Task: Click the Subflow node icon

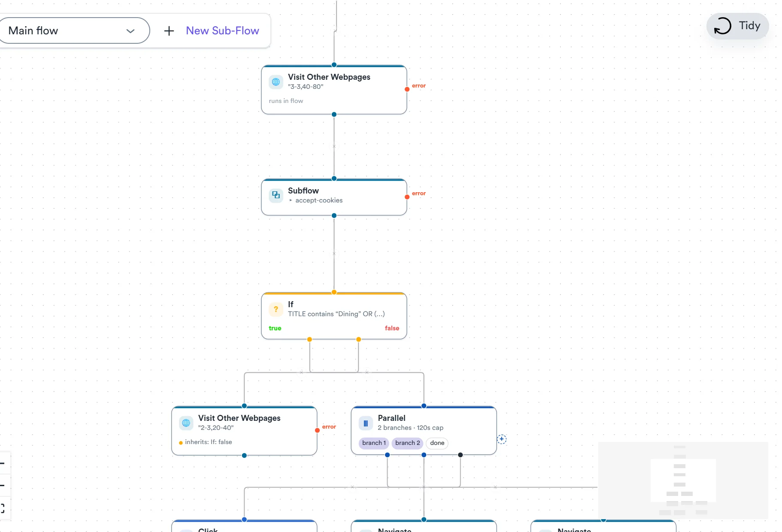Action: [x=276, y=195]
